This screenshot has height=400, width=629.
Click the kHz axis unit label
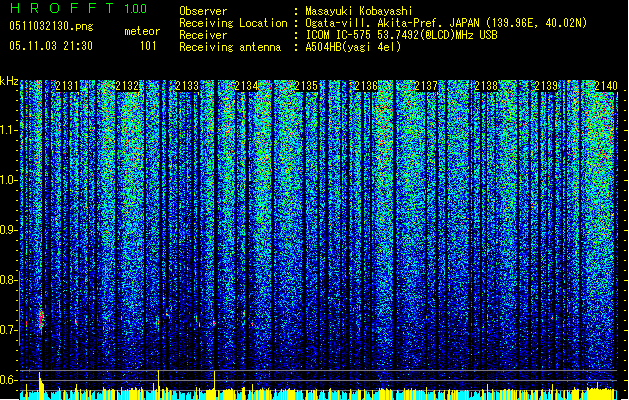pos(9,81)
